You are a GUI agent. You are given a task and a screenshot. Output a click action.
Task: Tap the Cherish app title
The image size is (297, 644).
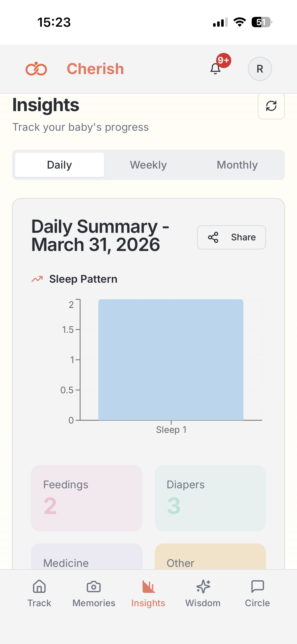click(95, 69)
